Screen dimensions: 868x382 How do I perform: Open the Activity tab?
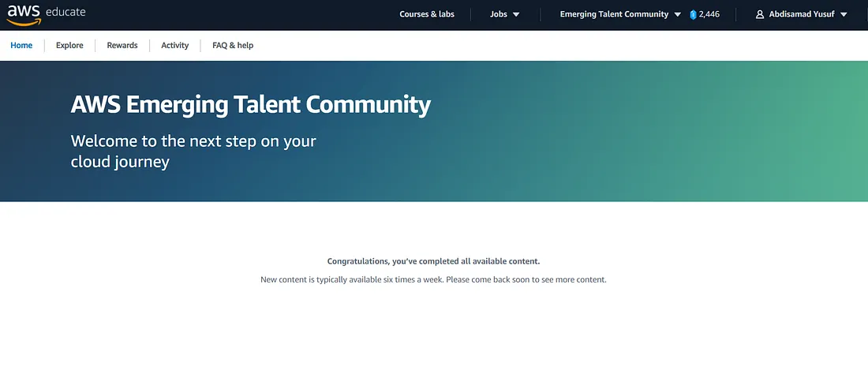tap(175, 46)
